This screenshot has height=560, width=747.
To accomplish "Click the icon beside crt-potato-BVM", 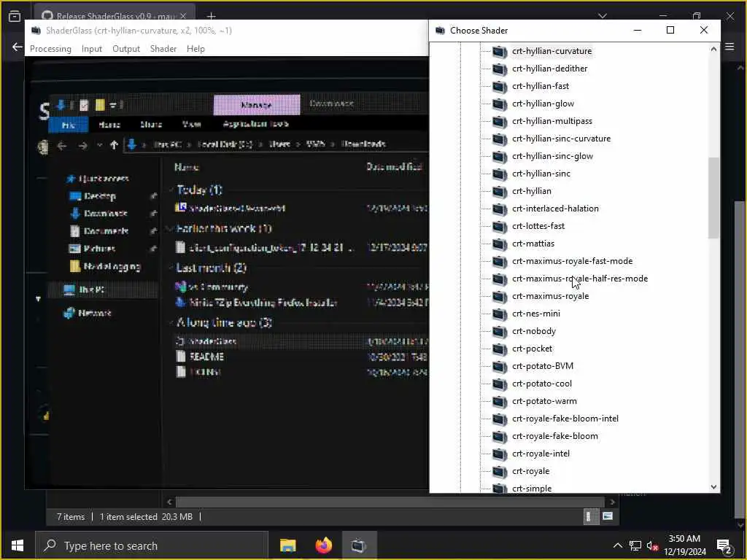I will click(x=499, y=367).
